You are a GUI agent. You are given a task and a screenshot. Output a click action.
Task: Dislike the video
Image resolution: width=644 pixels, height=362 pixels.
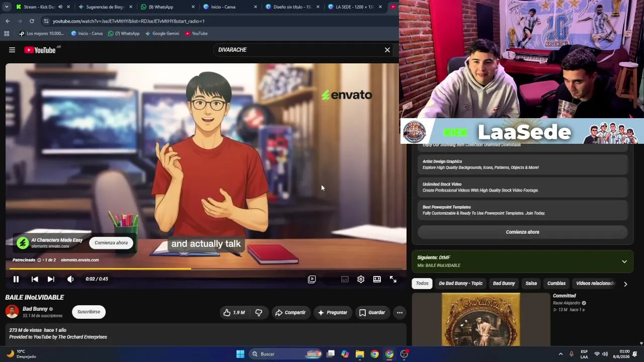click(259, 312)
